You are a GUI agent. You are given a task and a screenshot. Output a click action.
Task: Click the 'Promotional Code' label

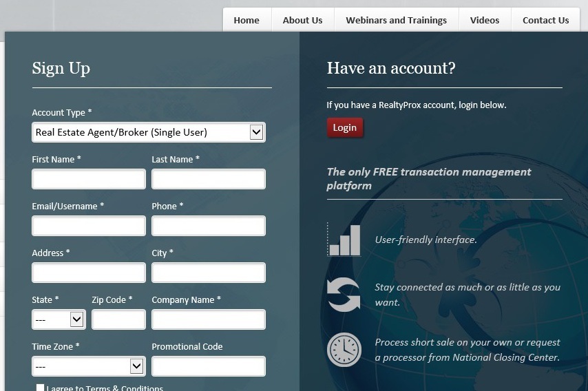(x=187, y=347)
